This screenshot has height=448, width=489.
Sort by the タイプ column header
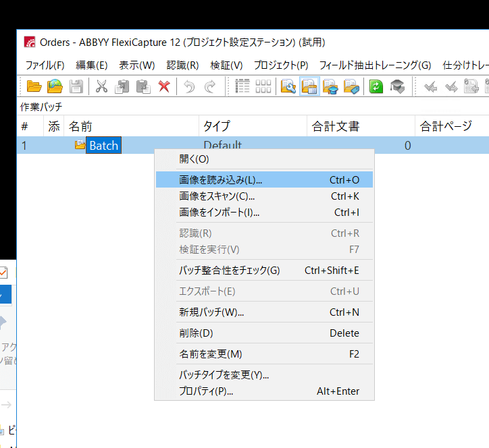(x=253, y=126)
